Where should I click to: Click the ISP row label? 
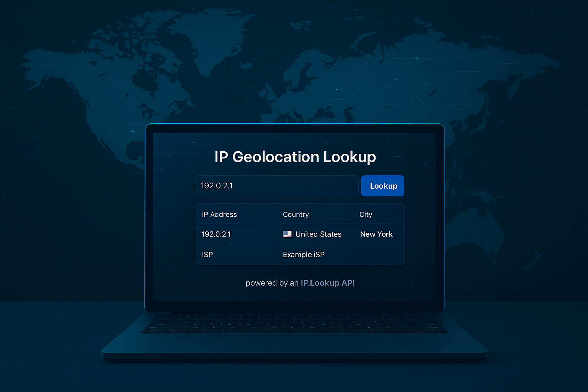coord(207,255)
